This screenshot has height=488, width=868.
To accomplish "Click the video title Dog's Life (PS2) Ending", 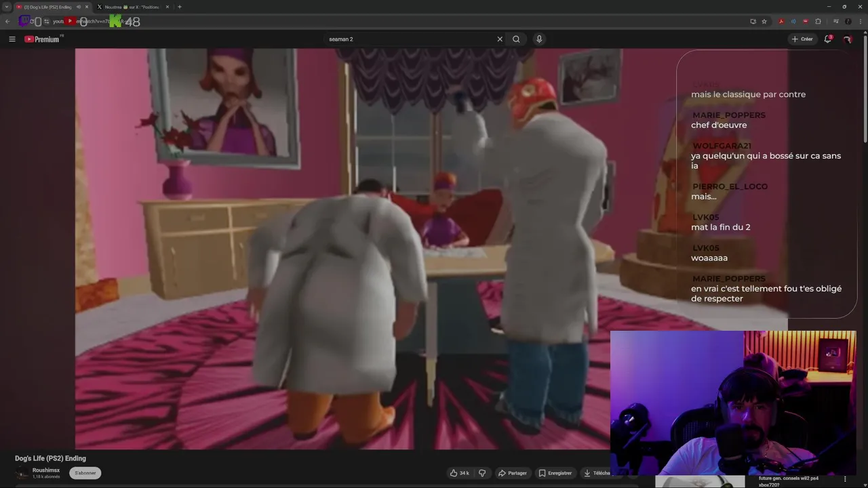I will [x=51, y=459].
